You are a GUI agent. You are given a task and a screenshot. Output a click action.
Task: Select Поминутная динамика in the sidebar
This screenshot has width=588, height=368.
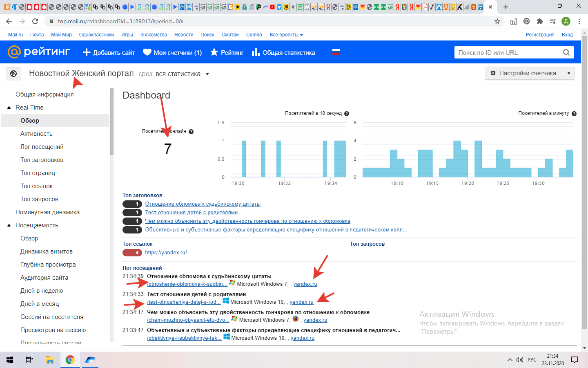(x=47, y=212)
